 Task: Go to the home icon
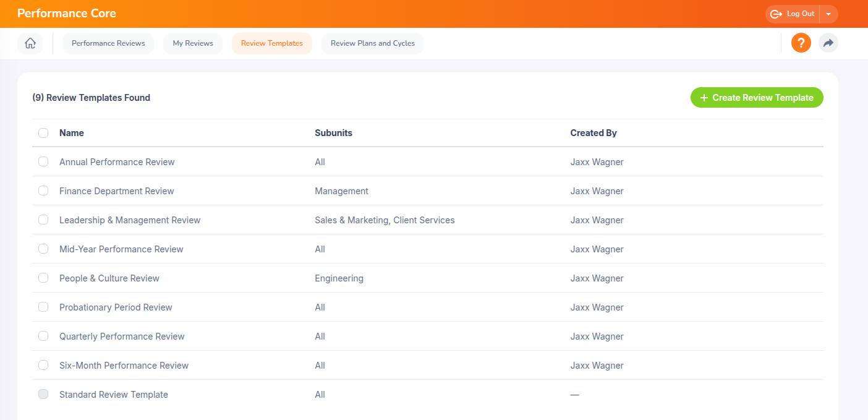(x=30, y=43)
